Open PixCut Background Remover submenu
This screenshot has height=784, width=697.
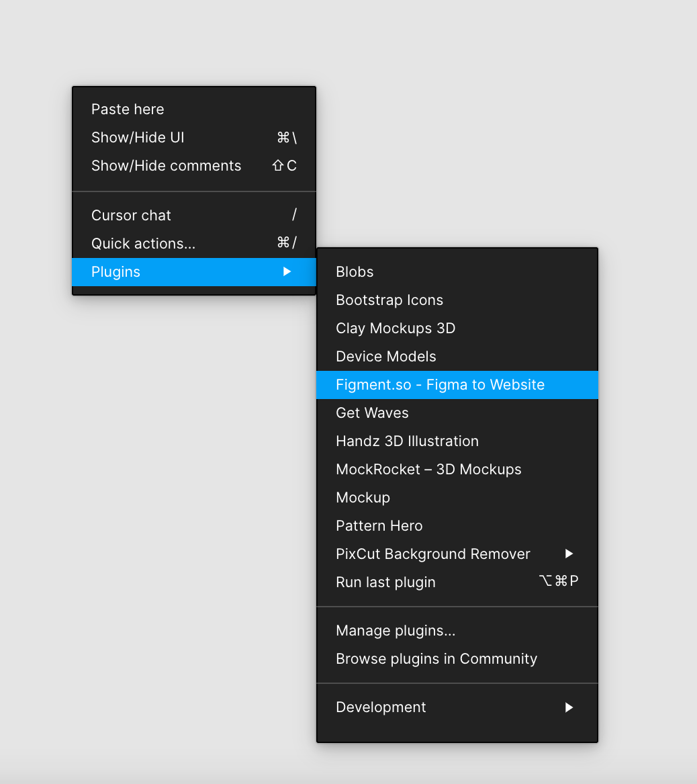pyautogui.click(x=457, y=554)
